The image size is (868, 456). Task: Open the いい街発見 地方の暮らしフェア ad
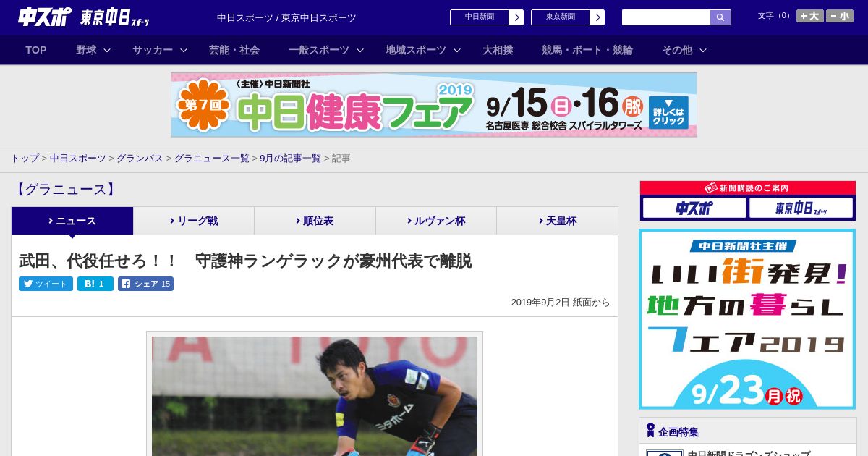tap(747, 319)
